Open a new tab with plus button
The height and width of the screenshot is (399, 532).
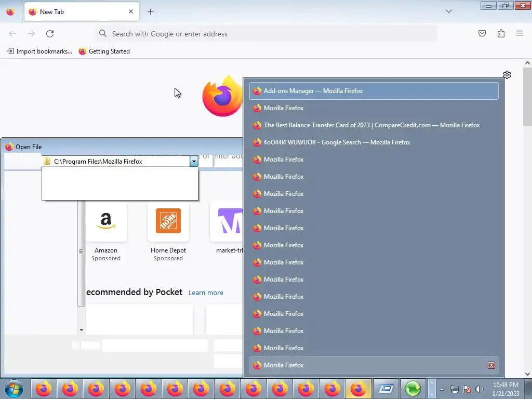(150, 12)
